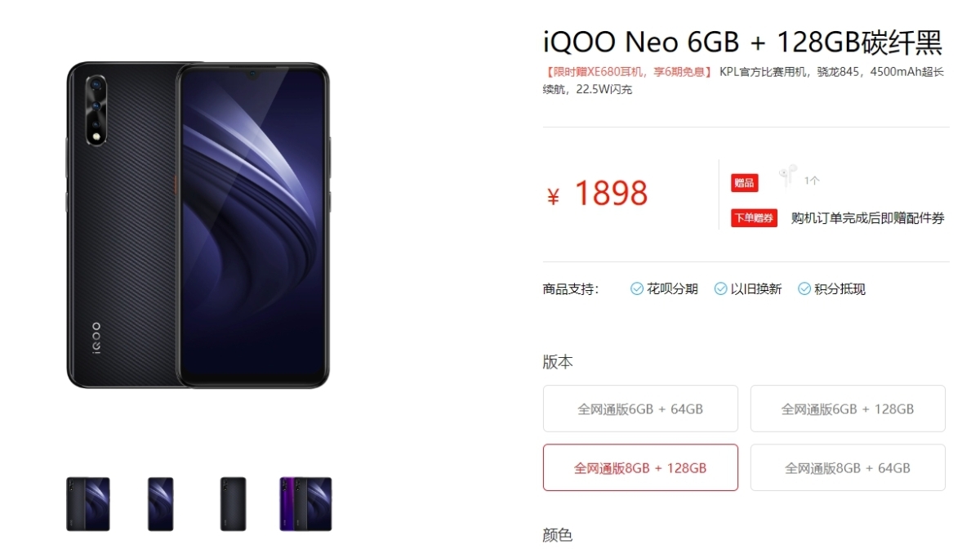Choose the 全网通版8GB + 64GB option

click(x=848, y=467)
